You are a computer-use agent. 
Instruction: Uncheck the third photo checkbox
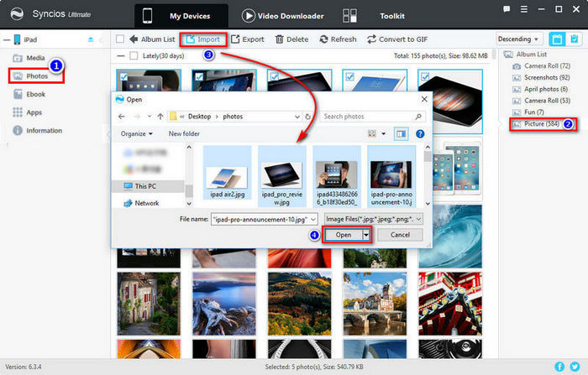275,77
